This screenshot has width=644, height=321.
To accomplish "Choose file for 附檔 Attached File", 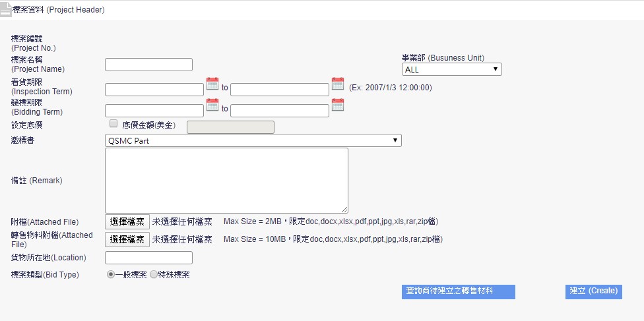I will [x=127, y=221].
